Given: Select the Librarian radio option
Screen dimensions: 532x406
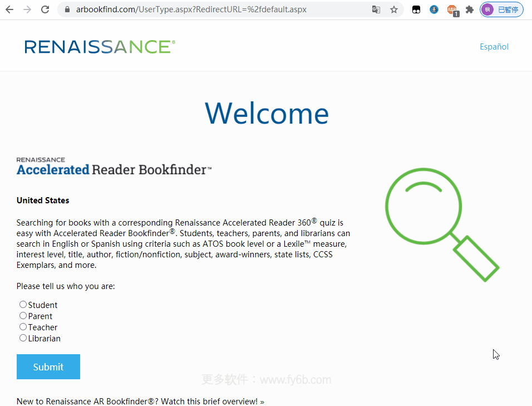Looking at the screenshot, I should (x=23, y=337).
